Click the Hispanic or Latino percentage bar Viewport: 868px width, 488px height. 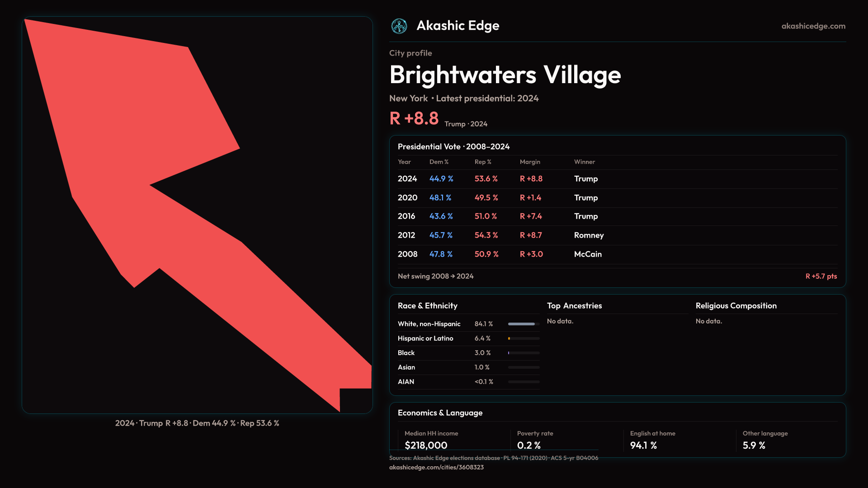[x=524, y=338]
